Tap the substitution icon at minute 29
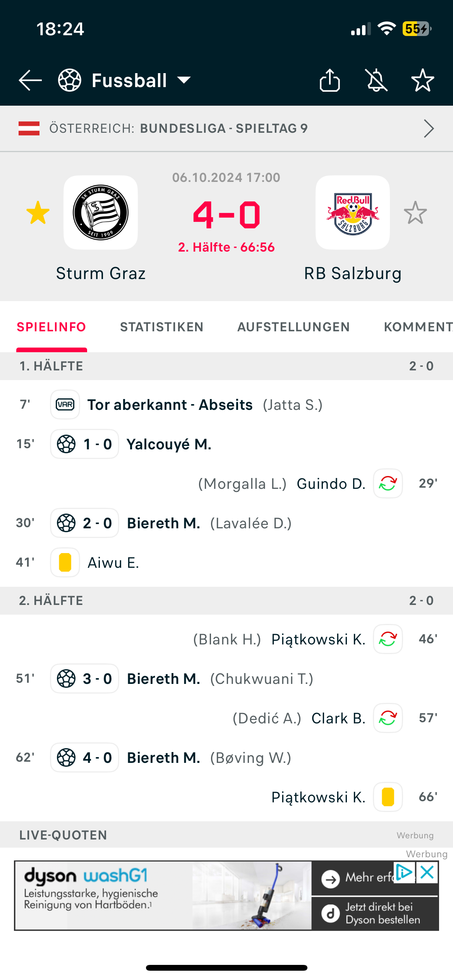This screenshot has width=453, height=980. click(388, 483)
